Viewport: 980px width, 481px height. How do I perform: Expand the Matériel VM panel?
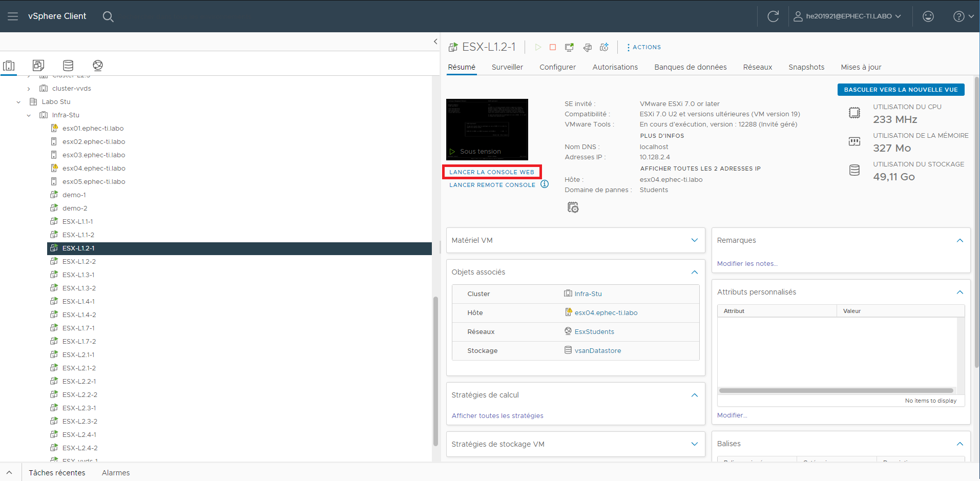pyautogui.click(x=694, y=240)
